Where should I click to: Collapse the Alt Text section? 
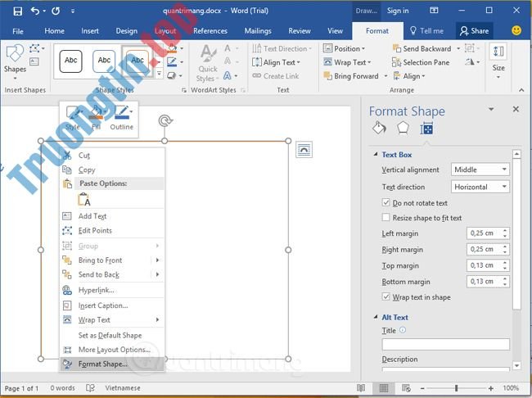click(376, 317)
